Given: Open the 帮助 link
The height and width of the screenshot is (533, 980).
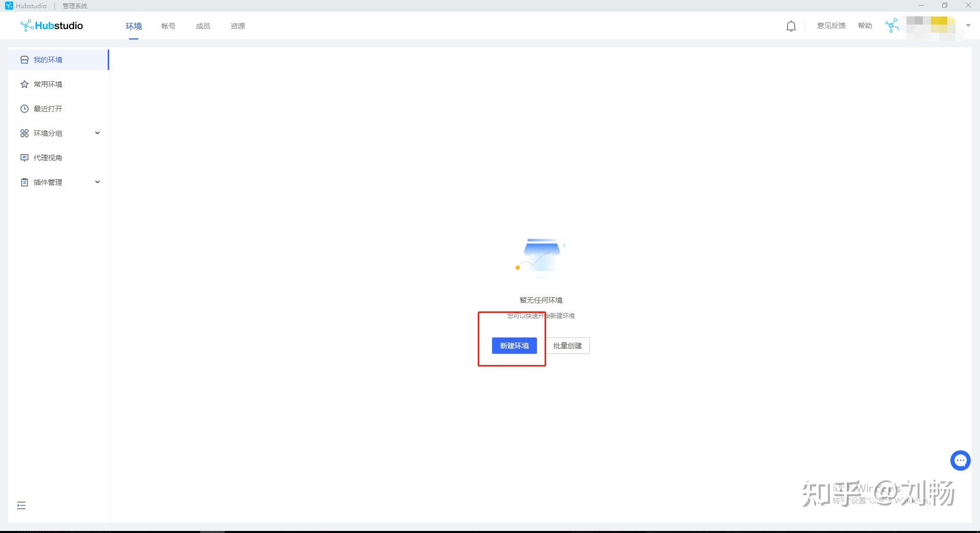Looking at the screenshot, I should [x=865, y=26].
